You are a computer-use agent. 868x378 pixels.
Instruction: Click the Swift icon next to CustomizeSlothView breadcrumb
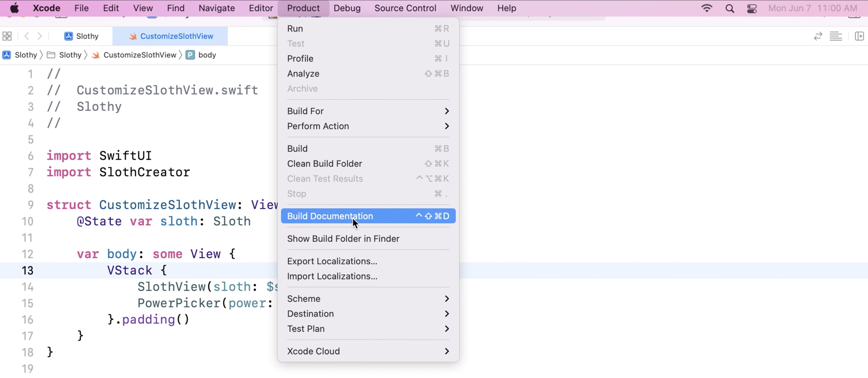(x=95, y=55)
